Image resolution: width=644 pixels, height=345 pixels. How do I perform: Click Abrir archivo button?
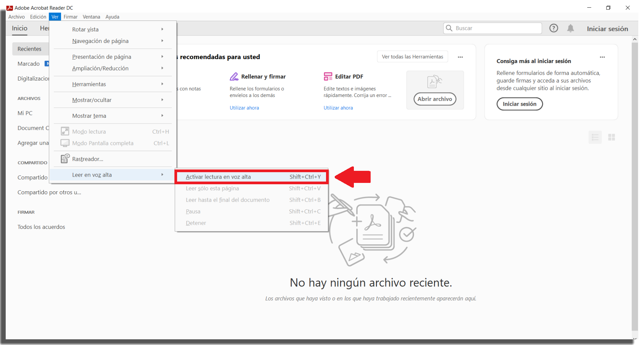point(435,99)
